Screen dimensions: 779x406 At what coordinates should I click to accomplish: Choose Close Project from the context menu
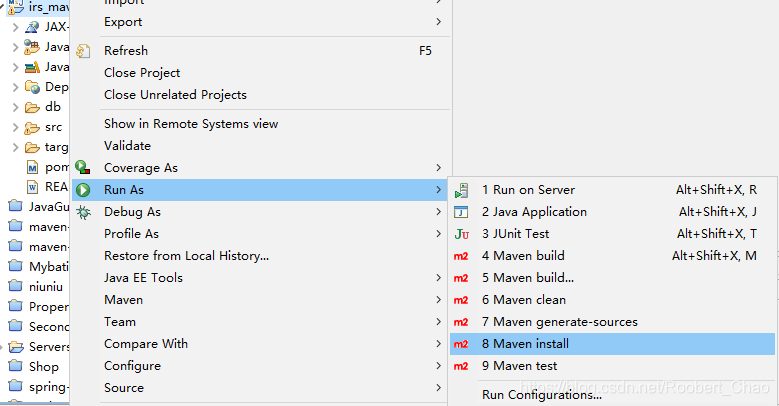pos(142,73)
